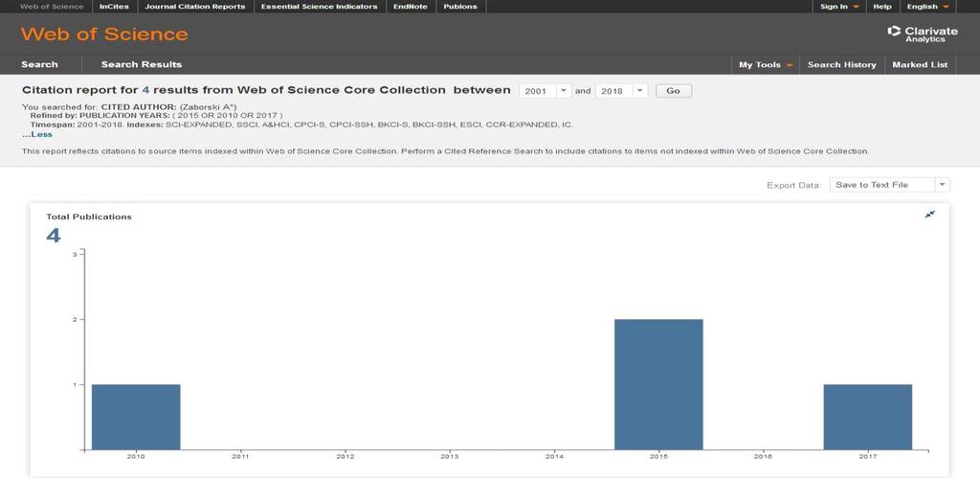980x478 pixels.
Task: Expand the My Tools menu
Action: pos(766,64)
